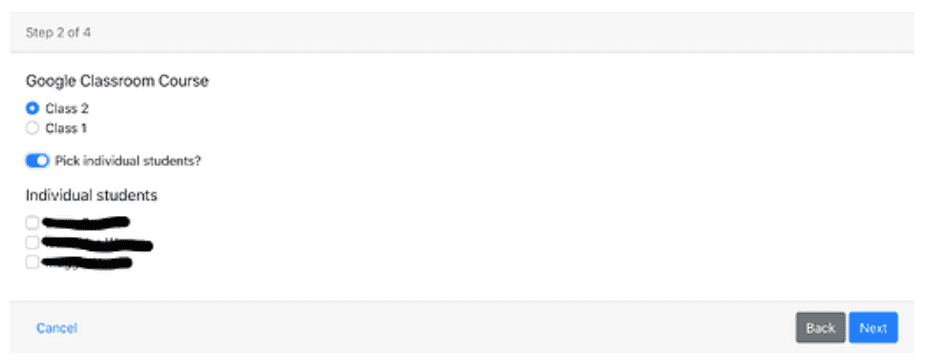Click the gray footer bar beside Cancel

(x=414, y=327)
